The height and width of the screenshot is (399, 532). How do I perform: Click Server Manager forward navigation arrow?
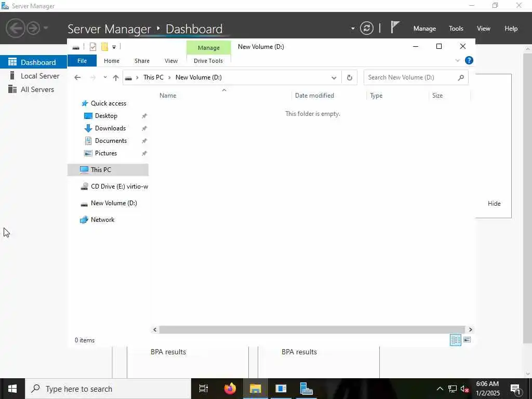coord(33,28)
